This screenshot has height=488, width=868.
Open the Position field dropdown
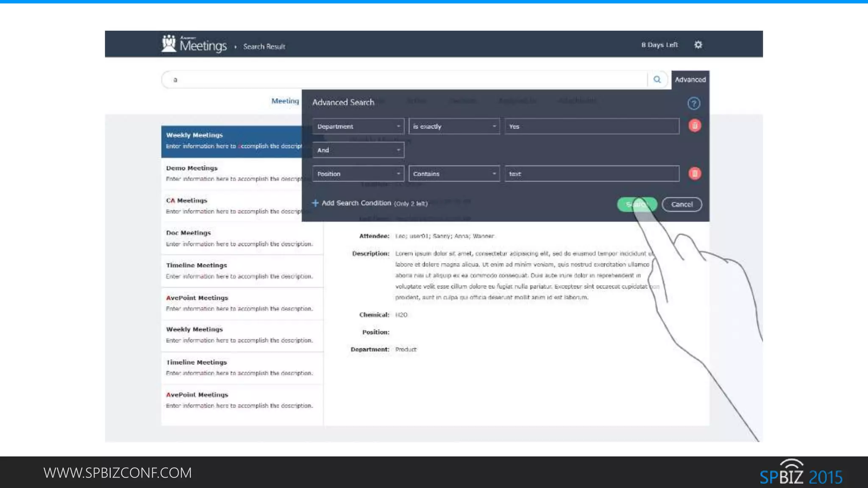click(x=358, y=174)
